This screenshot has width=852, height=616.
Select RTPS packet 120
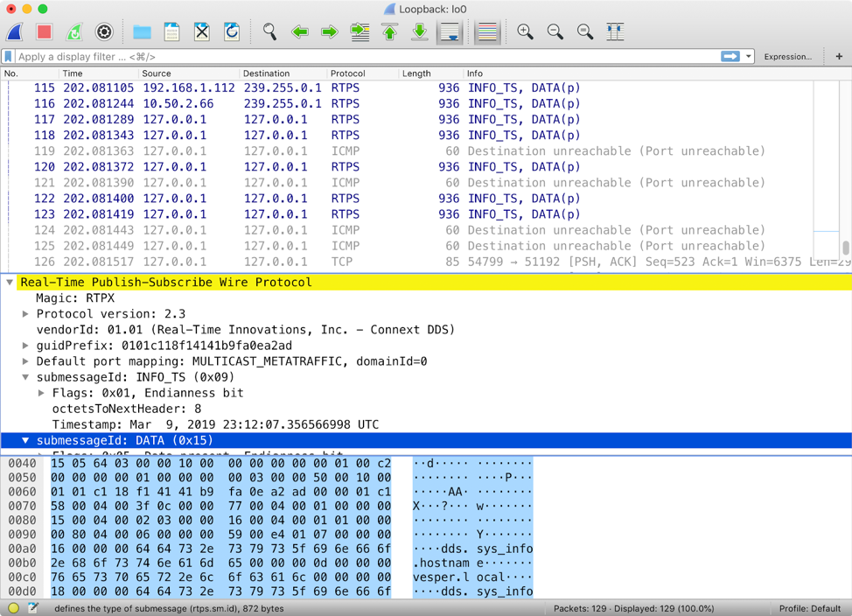(407, 167)
